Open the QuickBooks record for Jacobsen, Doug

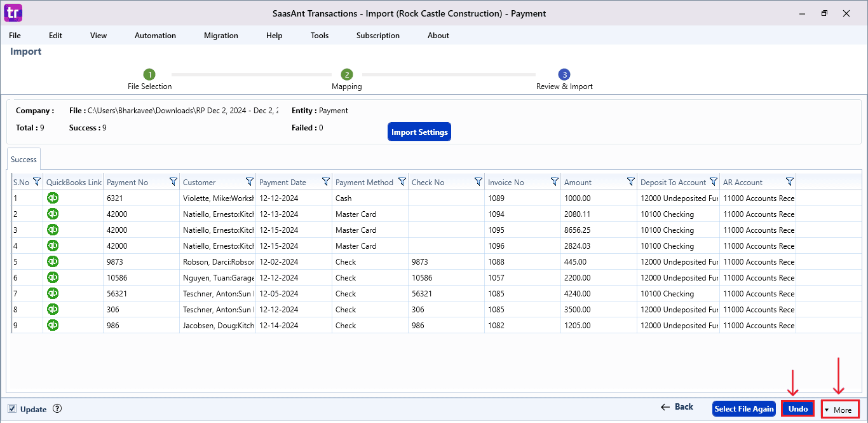click(53, 325)
